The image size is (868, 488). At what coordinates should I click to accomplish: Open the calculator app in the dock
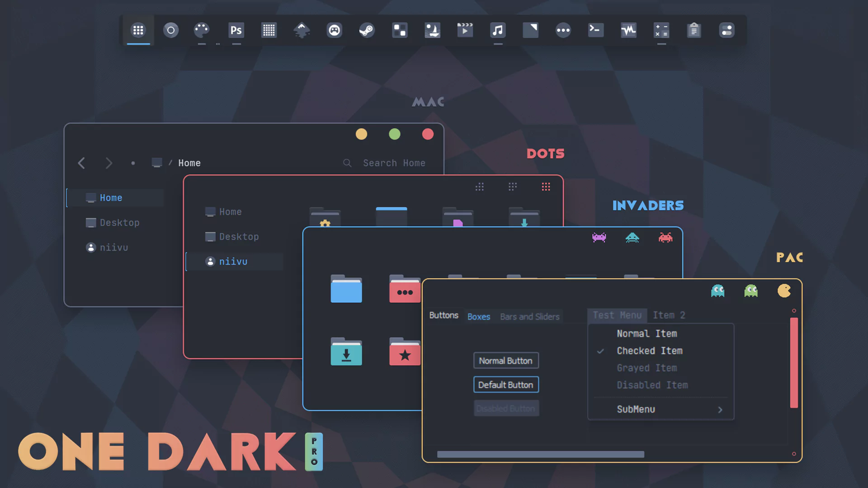click(x=661, y=30)
